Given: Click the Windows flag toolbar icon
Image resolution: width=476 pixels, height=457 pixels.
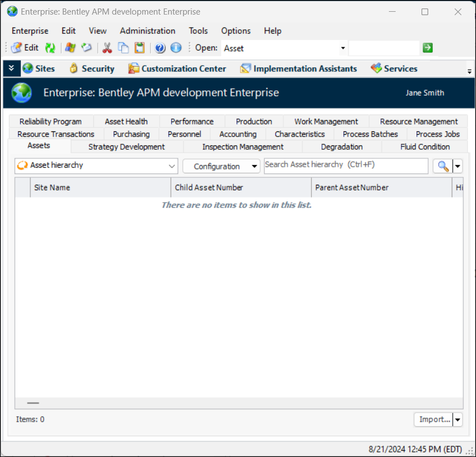Looking at the screenshot, I should (70, 48).
